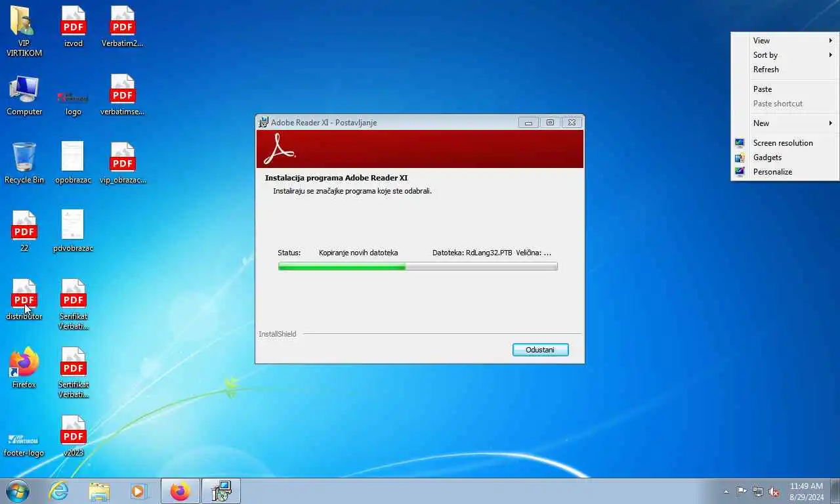
Task: Select the izvod PDF desktop icon
Action: 73,26
